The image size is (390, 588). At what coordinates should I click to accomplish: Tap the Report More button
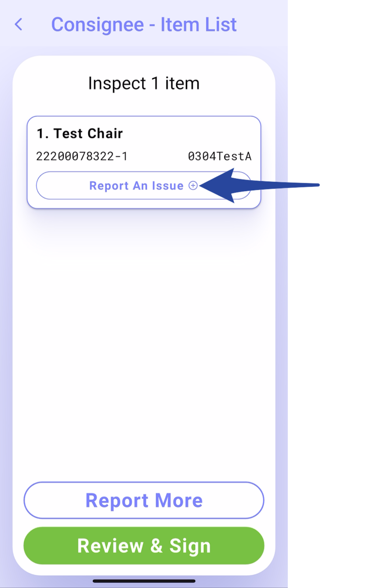pos(144,500)
